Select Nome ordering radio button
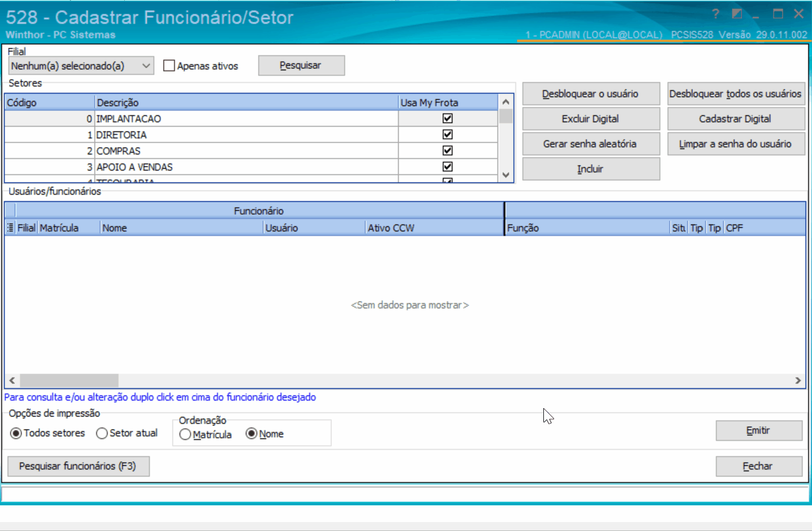This screenshot has width=812, height=531. [x=265, y=434]
